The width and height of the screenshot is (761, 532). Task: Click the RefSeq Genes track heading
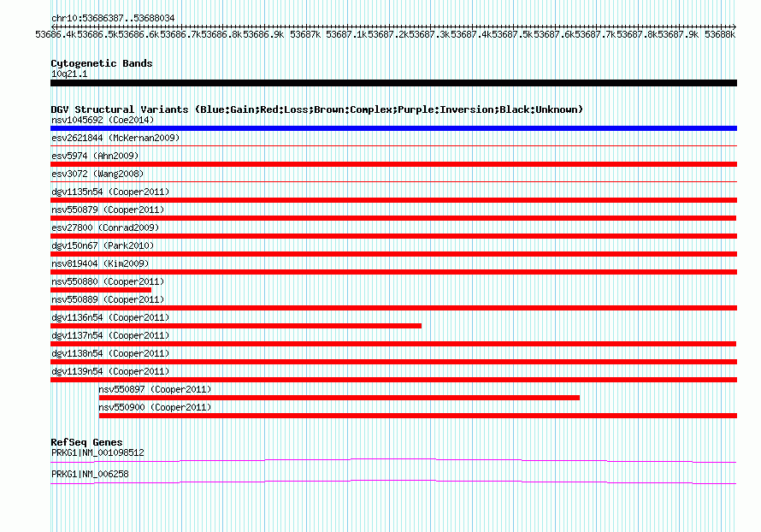point(86,442)
